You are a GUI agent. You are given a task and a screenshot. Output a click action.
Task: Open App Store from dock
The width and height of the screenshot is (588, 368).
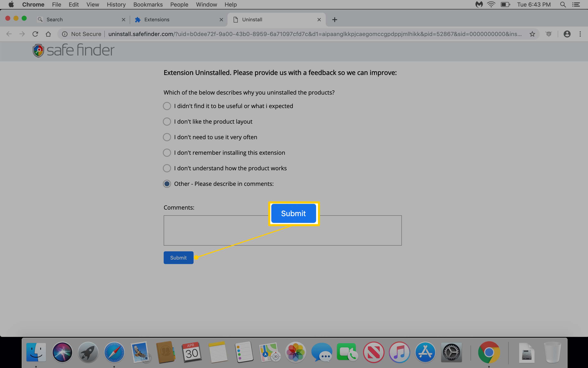click(x=425, y=352)
